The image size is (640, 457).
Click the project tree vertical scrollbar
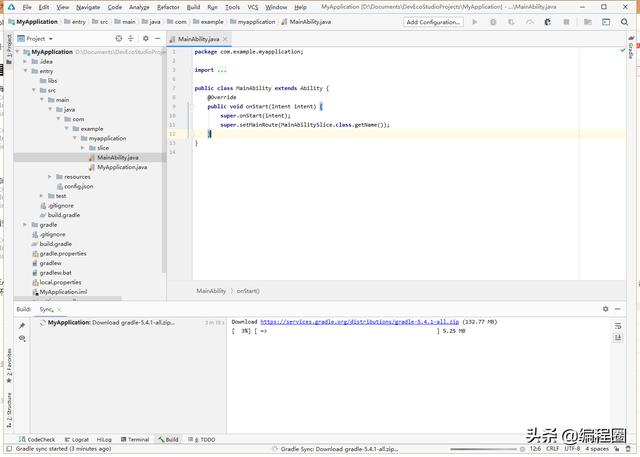pos(164,160)
